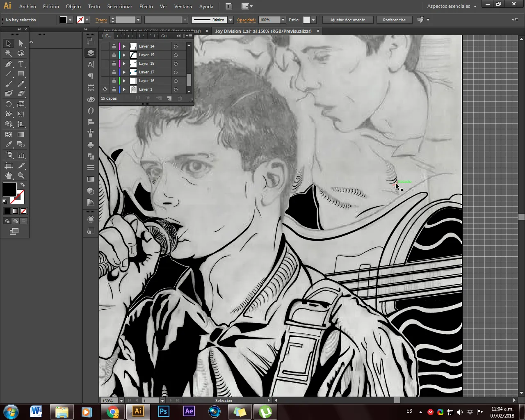This screenshot has width=525, height=420.
Task: Open the Objeto menu
Action: click(x=73, y=6)
